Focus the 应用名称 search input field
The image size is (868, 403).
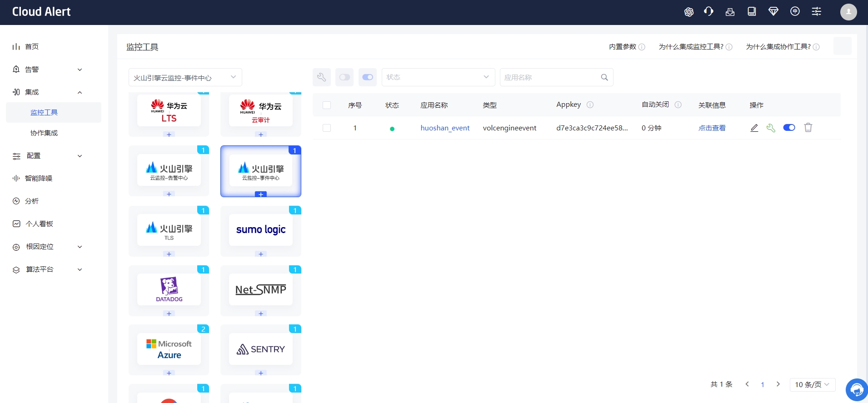(551, 77)
